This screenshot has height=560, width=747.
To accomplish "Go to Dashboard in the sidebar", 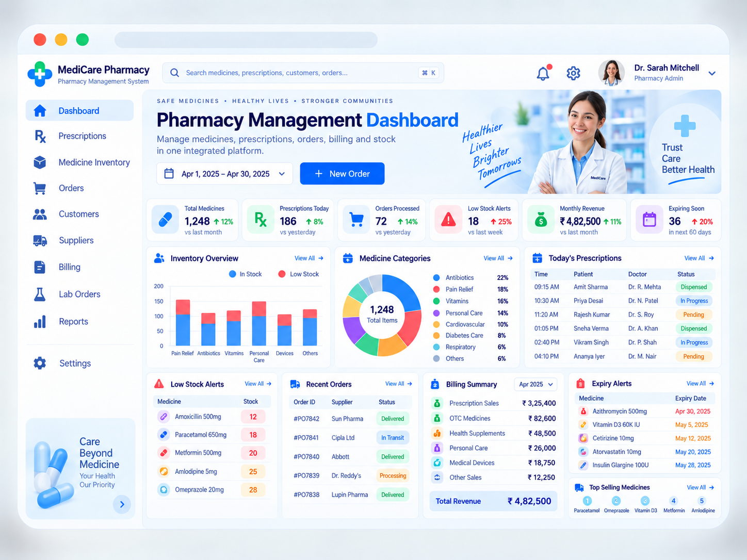I will pos(79,110).
